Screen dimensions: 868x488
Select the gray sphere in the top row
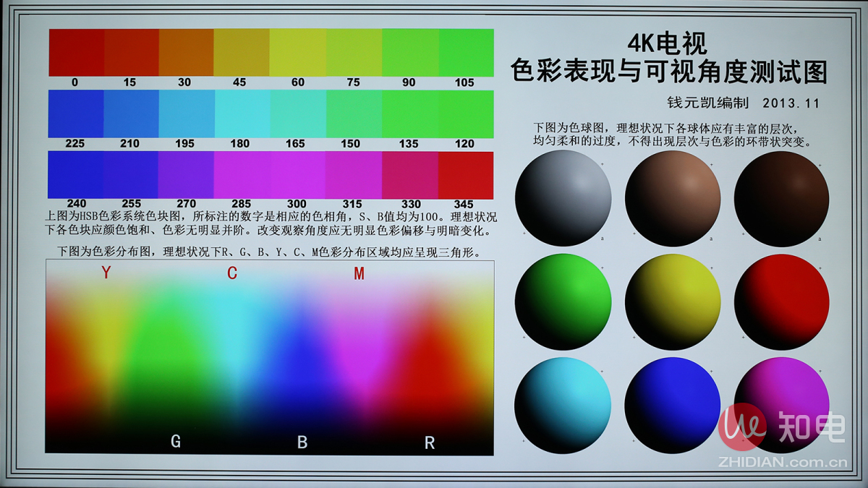562,197
